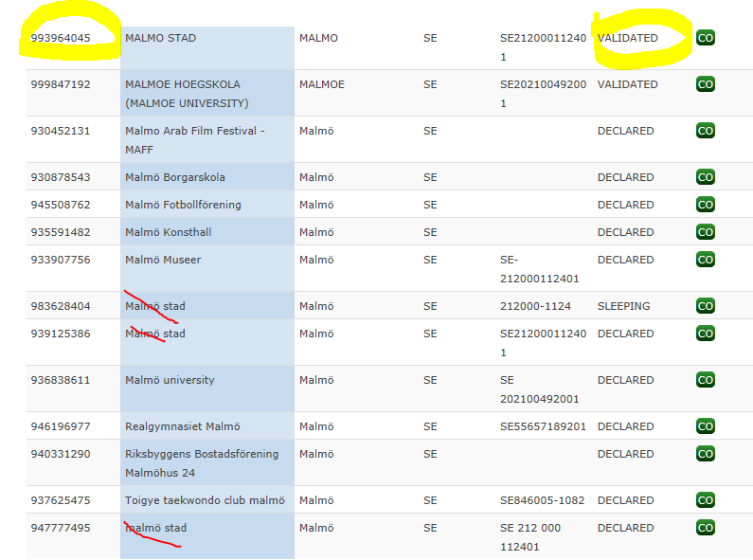Screen dimensions: 753x560
Task: Click the SLEEPING status cell
Action: tap(624, 306)
